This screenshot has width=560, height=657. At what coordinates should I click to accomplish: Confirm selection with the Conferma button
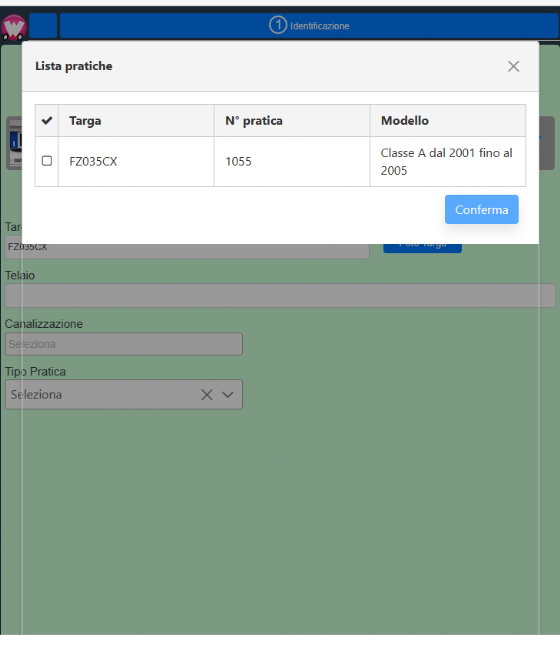click(482, 210)
